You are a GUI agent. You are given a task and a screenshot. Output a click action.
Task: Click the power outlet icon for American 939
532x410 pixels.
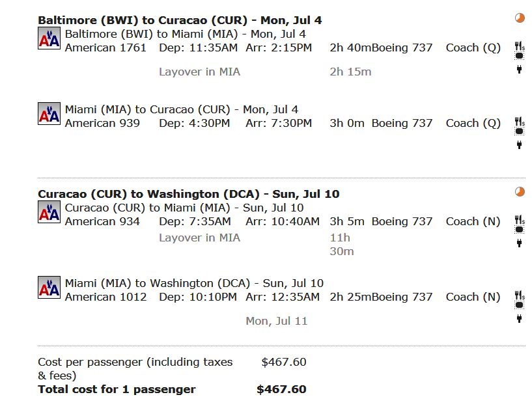tap(519, 145)
